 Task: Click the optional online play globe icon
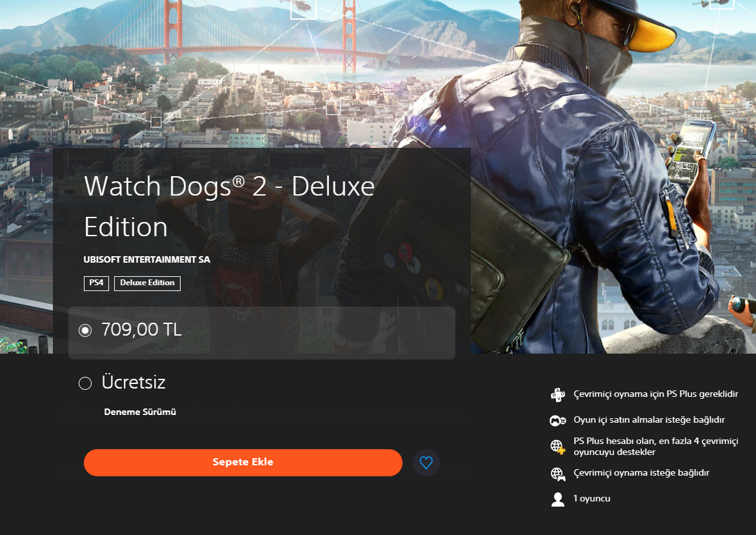point(558,474)
